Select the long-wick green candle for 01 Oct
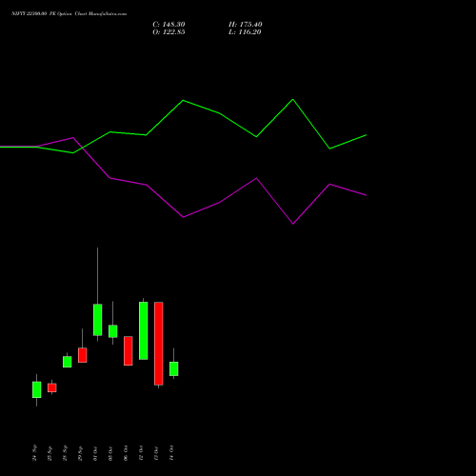Viewport: 476px width, 476px height. (x=98, y=320)
